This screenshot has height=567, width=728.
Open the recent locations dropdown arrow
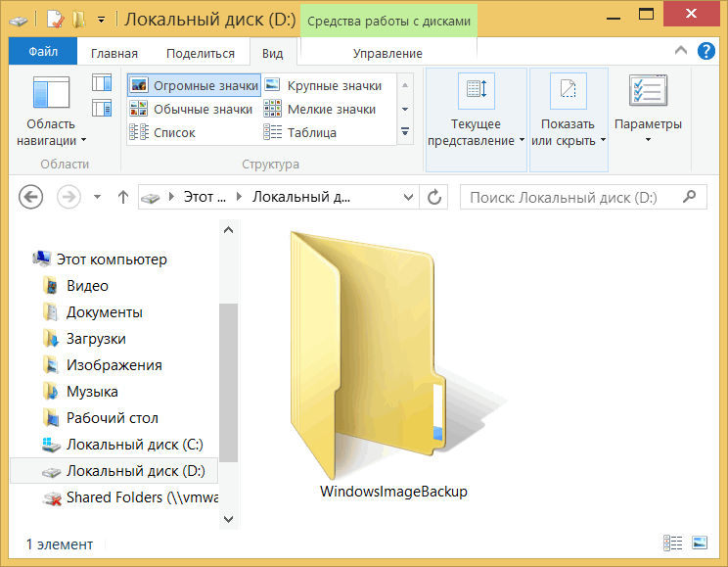97,197
